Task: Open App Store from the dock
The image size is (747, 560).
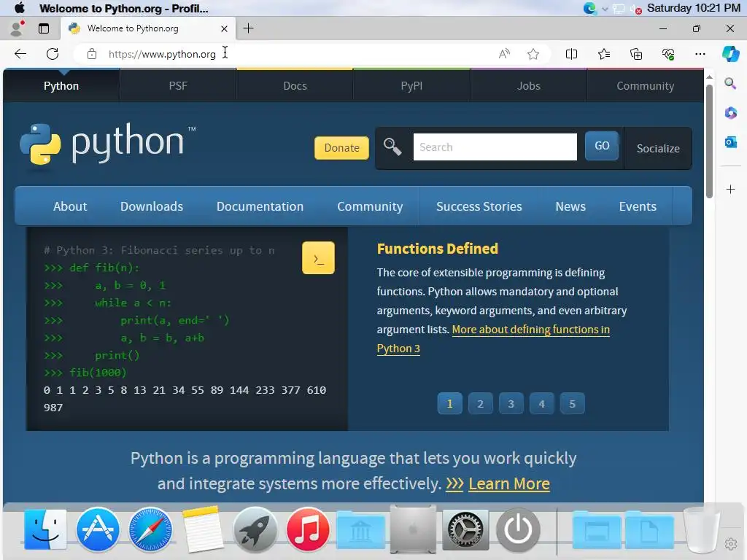Action: [98, 529]
